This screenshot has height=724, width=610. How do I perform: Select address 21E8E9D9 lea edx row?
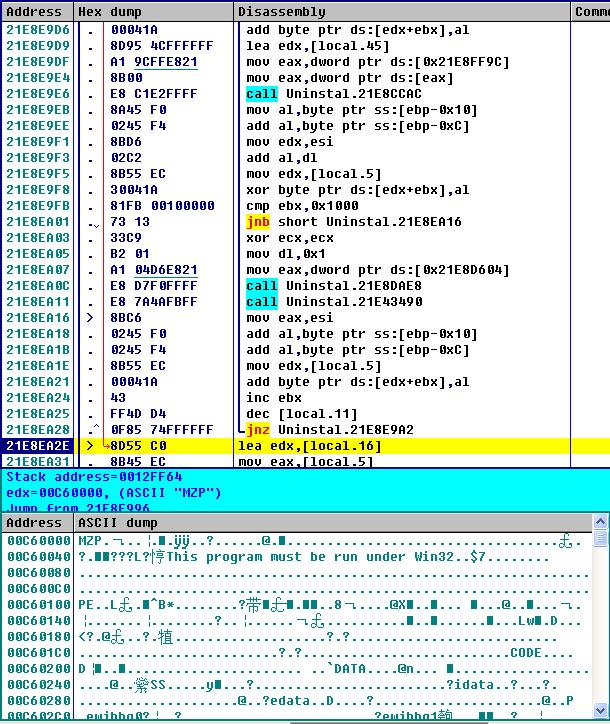tap(305, 46)
